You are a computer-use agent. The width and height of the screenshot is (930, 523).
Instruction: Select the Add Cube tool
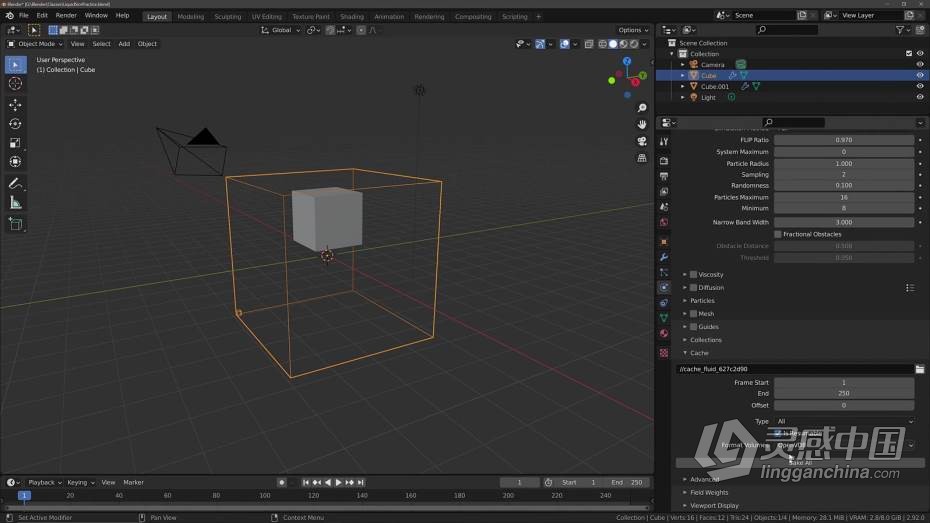click(x=15, y=224)
